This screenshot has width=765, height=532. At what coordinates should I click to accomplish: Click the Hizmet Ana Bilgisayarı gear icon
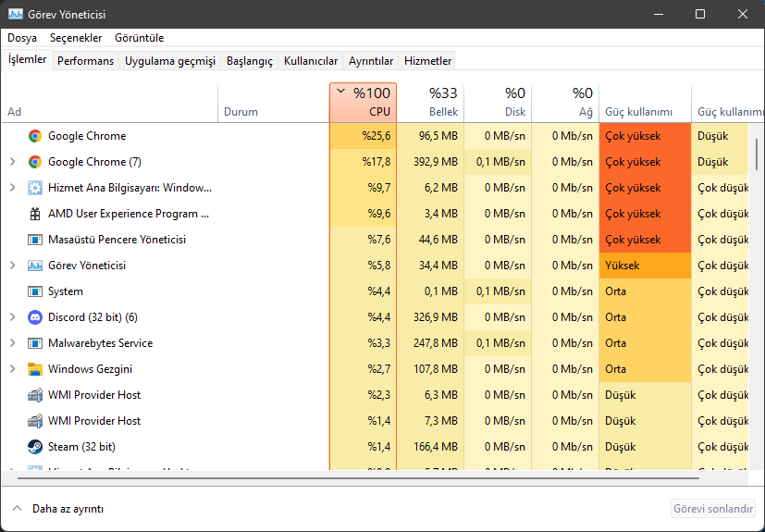tap(34, 188)
